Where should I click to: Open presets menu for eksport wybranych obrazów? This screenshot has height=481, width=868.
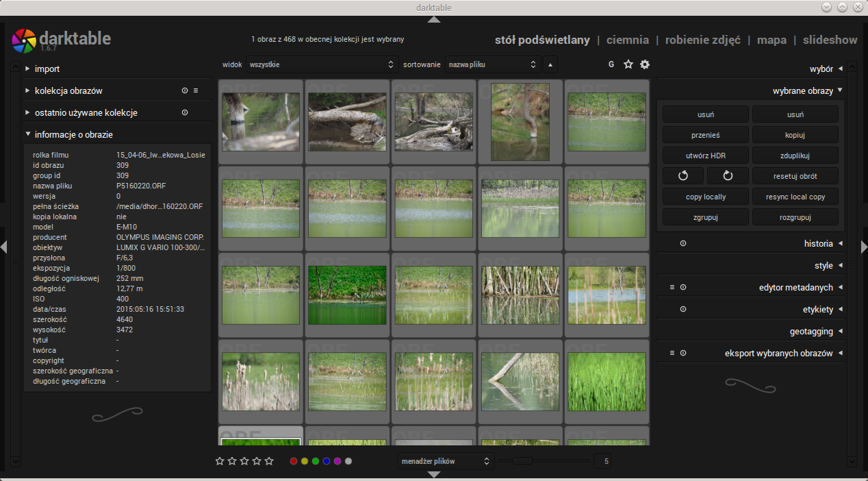click(x=672, y=354)
